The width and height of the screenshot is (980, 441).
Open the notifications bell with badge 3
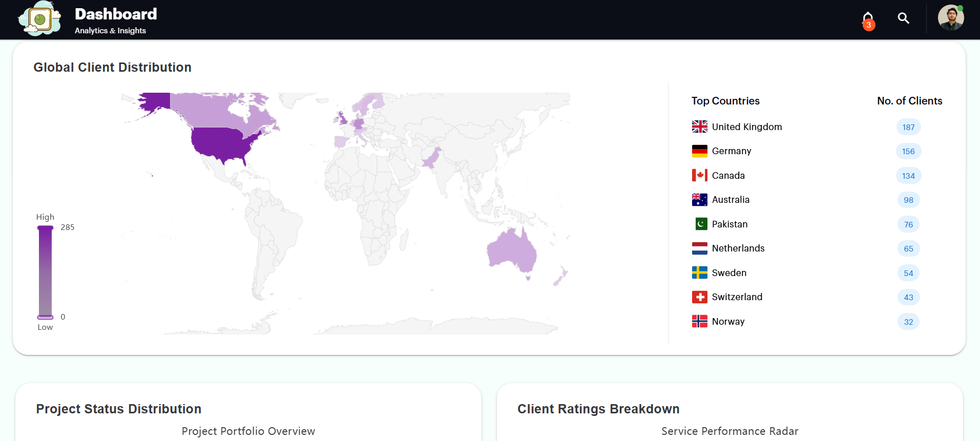(x=868, y=20)
